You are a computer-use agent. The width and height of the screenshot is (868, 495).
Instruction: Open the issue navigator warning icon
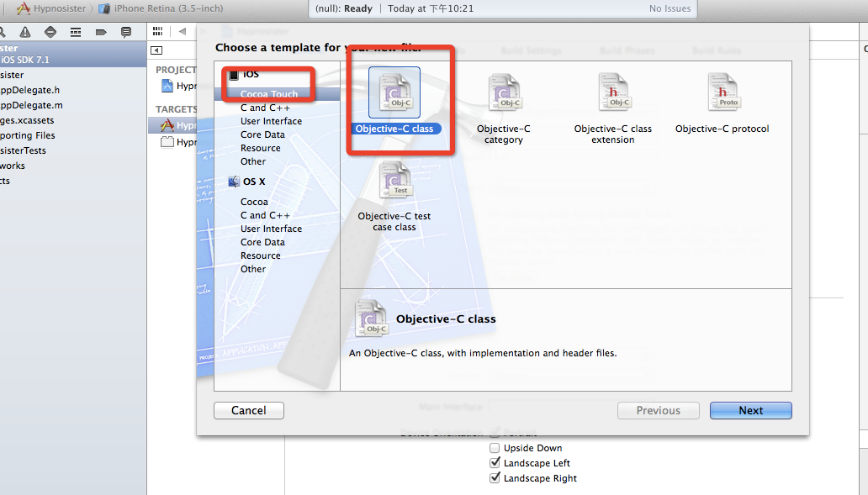25,32
